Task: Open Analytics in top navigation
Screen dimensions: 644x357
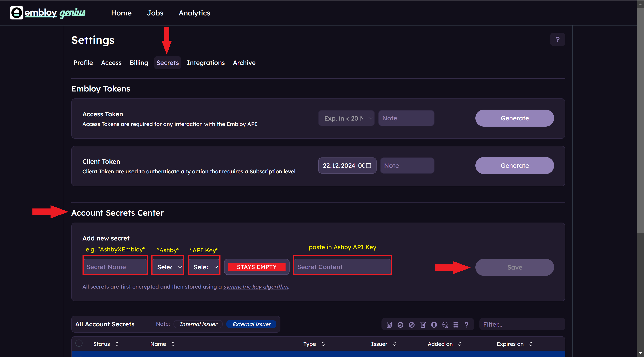Action: click(194, 13)
